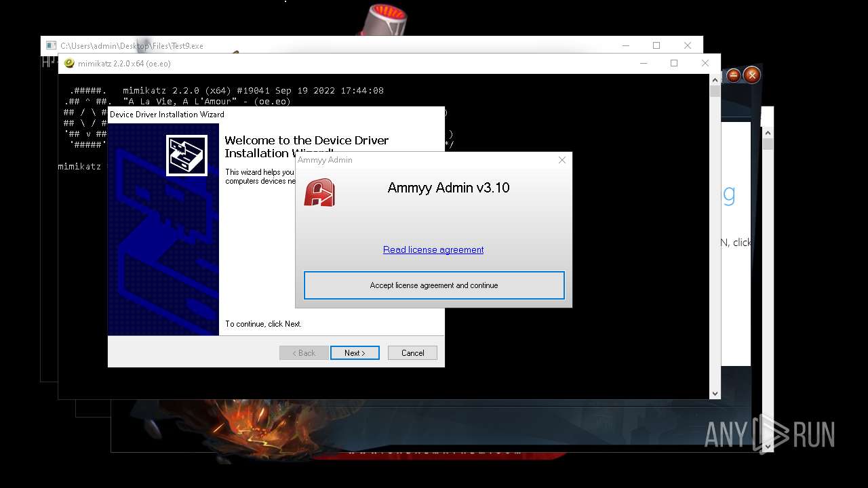
Task: Click the 'Welcome to the Device Driver' heading
Action: 307,146
